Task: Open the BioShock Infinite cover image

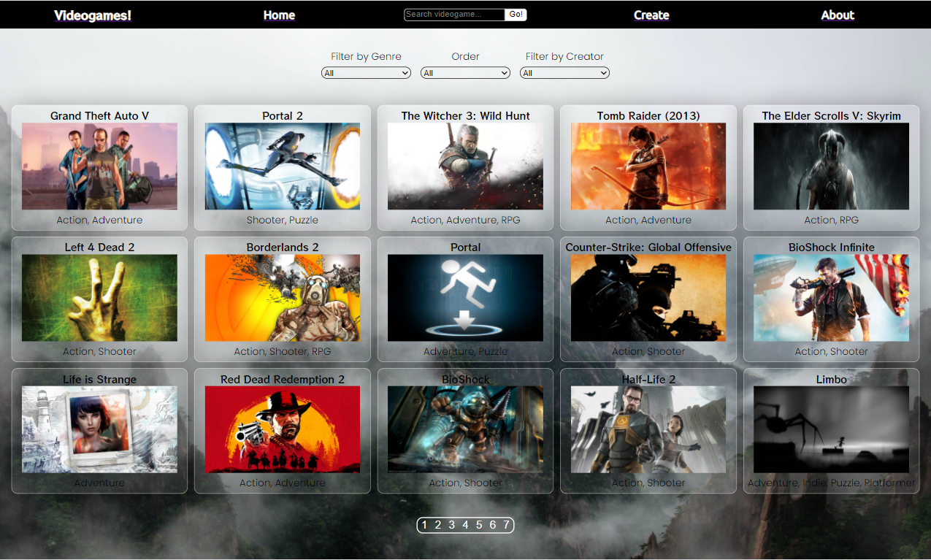Action: 831,298
